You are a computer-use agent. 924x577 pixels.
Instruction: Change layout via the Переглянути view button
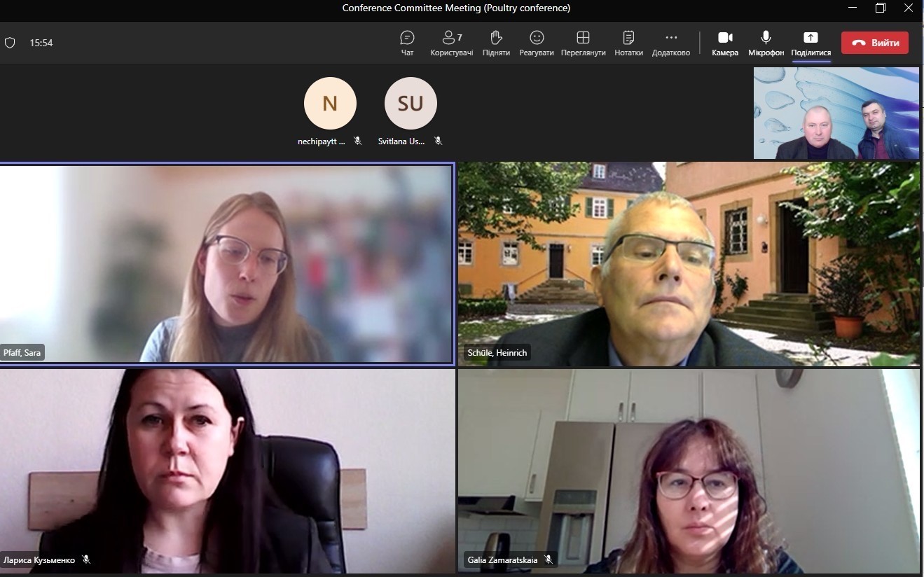point(583,43)
